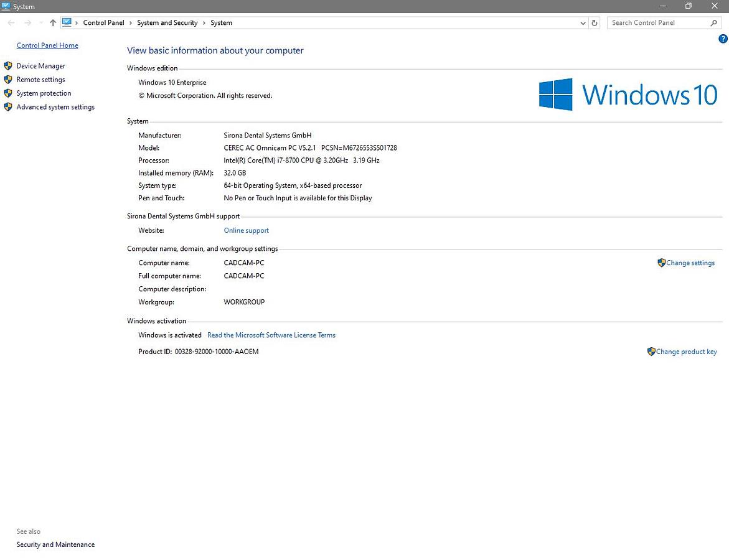This screenshot has height=560, width=729.
Task: Go to System and Security breadcrumb
Action: pos(167,23)
